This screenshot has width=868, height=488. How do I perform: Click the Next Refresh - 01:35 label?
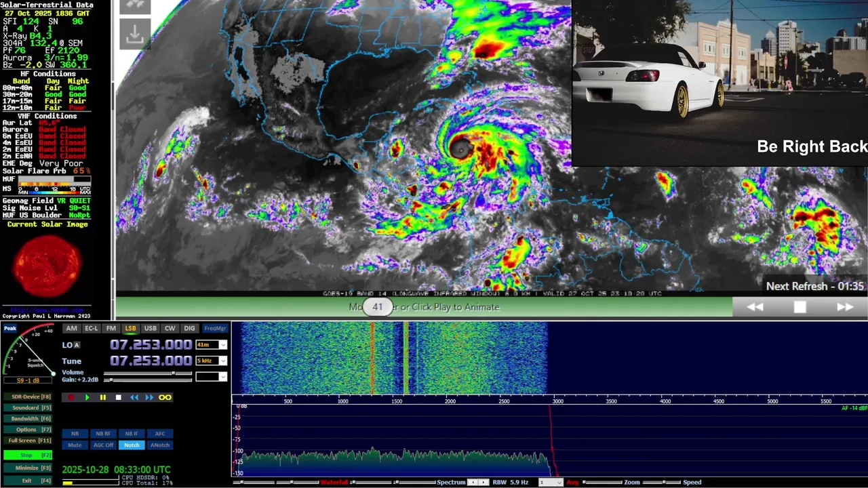[815, 286]
